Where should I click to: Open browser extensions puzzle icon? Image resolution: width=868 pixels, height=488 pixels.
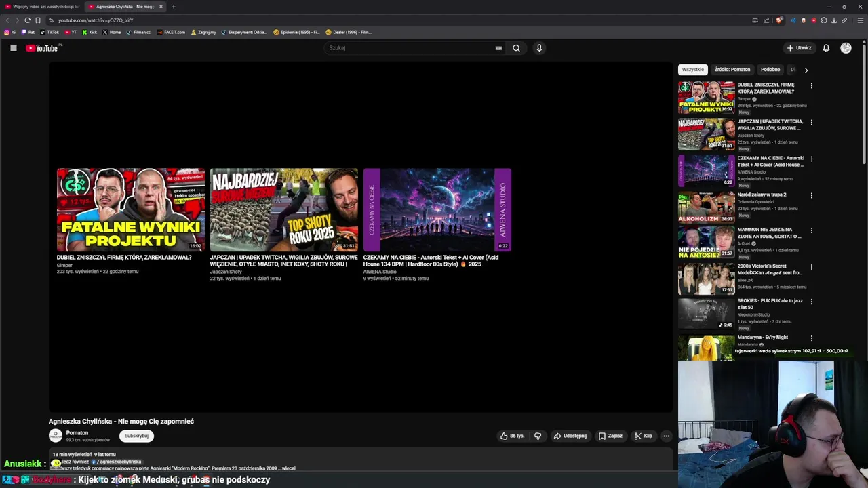coord(824,20)
